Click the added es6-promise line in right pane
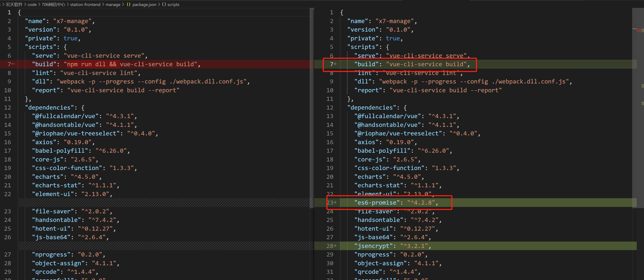Viewport: 644px width, 280px height. [x=396, y=202]
